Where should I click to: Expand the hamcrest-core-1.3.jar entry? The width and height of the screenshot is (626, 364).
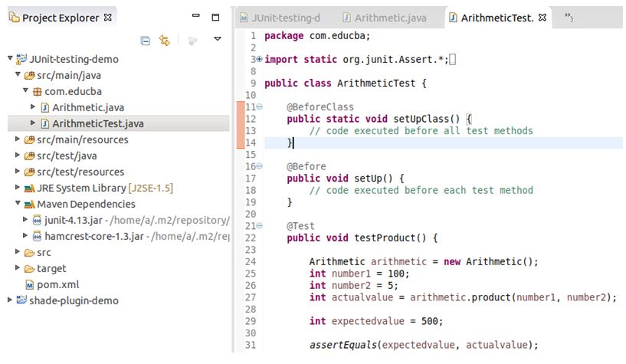tap(25, 235)
